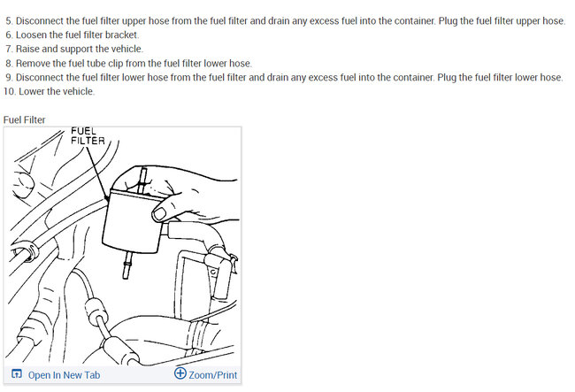575x392 pixels.
Task: Click 'Plug the fuel filter upper hose' sentence
Action: click(502, 21)
